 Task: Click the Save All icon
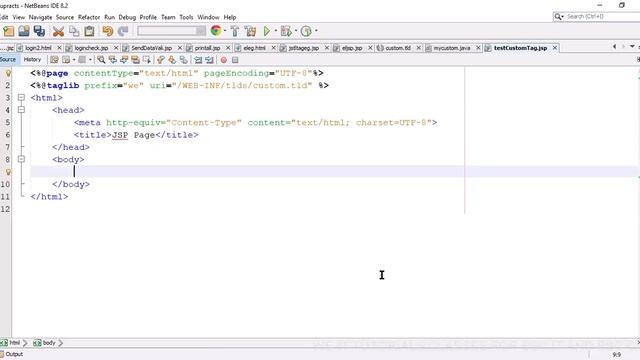pos(39,31)
